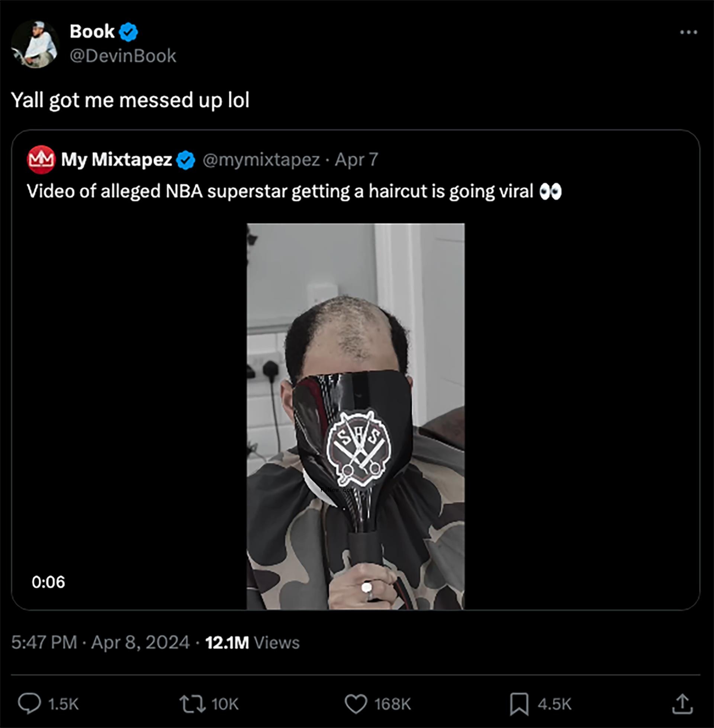Play the haircut video thumbnail
Image resolution: width=714 pixels, height=728 pixels.
(x=355, y=416)
